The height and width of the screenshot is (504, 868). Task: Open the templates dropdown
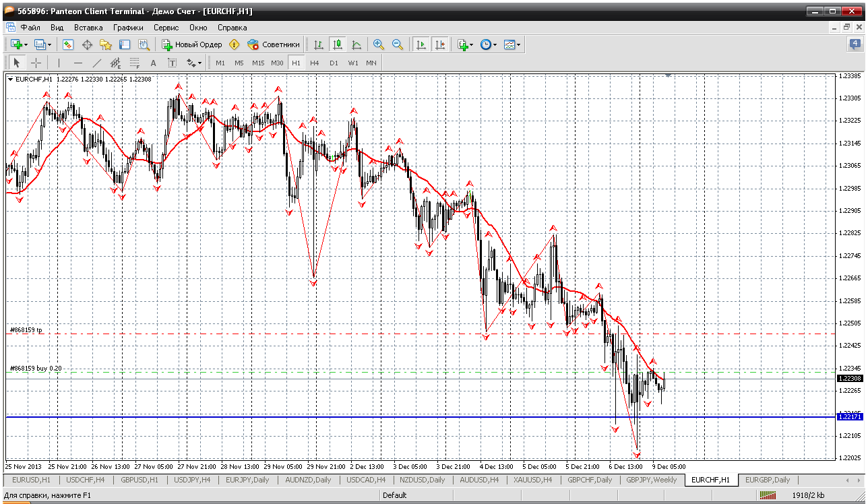coord(512,44)
